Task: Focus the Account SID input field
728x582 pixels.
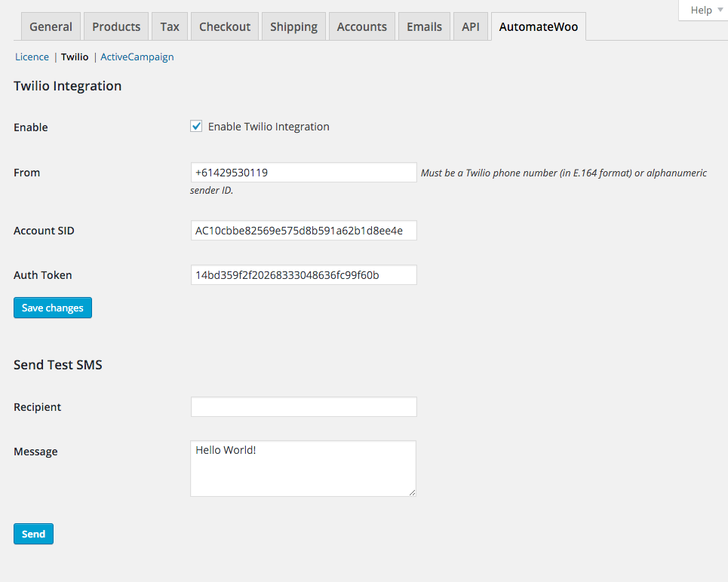Action: tap(303, 231)
